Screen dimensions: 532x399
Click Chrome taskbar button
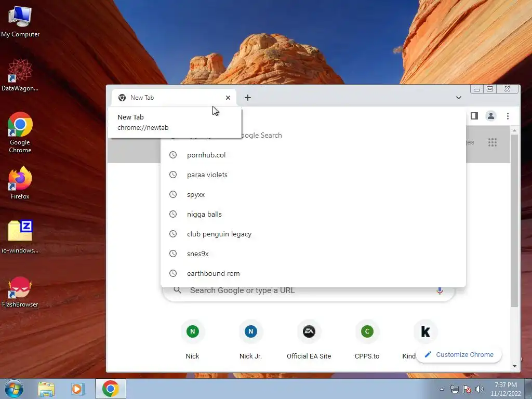tap(110, 389)
